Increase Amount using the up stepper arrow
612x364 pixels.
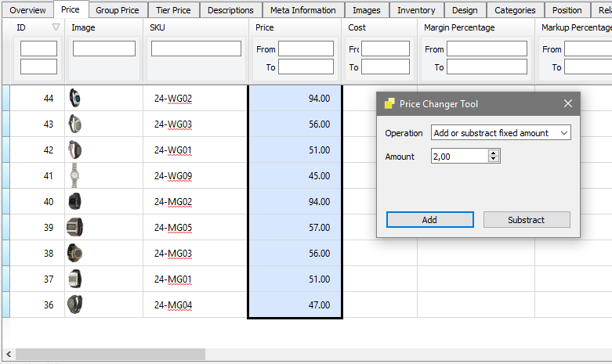click(494, 153)
